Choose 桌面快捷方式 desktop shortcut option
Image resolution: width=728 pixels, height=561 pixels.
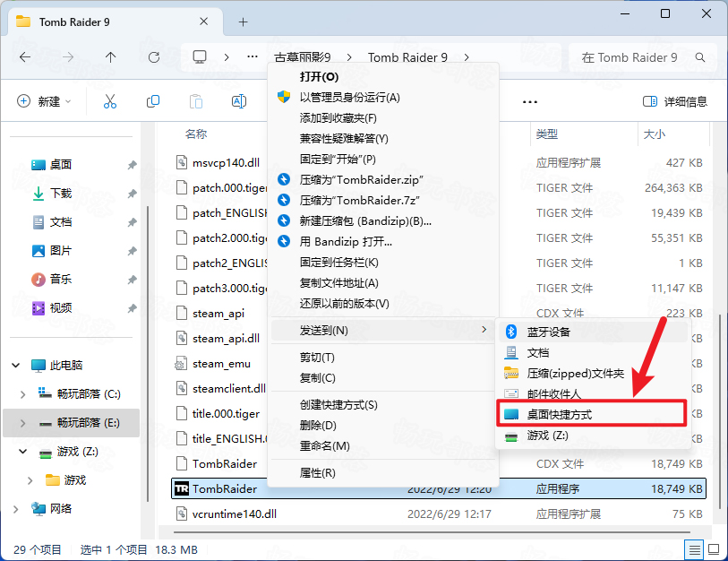click(592, 414)
